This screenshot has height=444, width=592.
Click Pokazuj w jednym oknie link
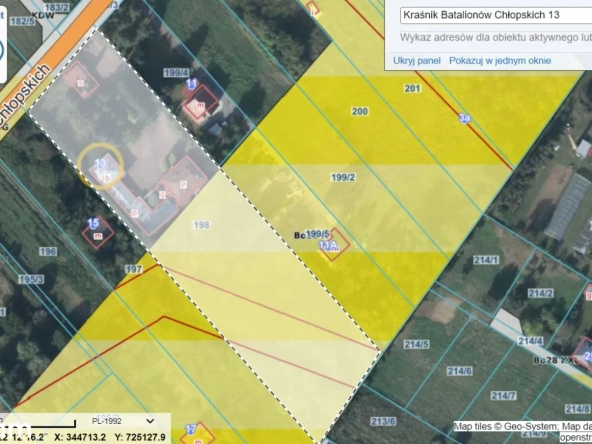coord(500,61)
